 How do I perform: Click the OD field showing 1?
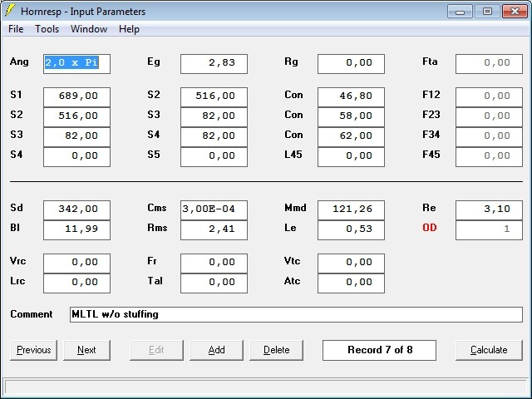pyautogui.click(x=489, y=230)
